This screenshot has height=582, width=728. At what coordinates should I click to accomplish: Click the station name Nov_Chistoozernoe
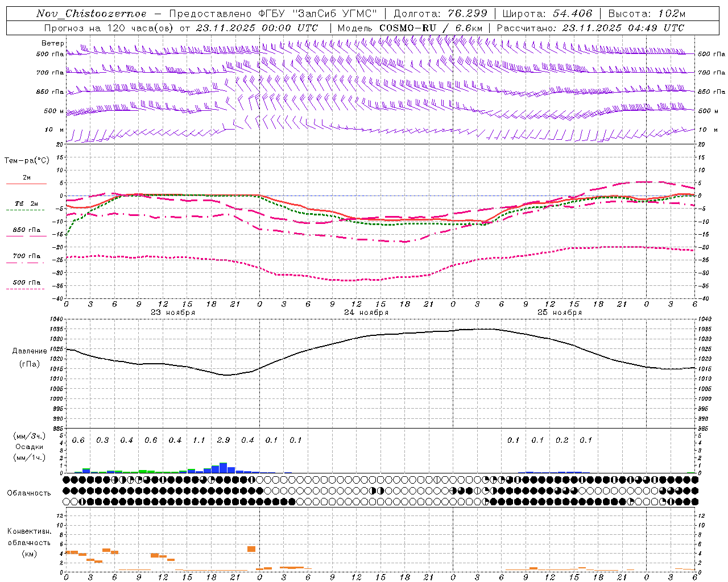(x=92, y=14)
